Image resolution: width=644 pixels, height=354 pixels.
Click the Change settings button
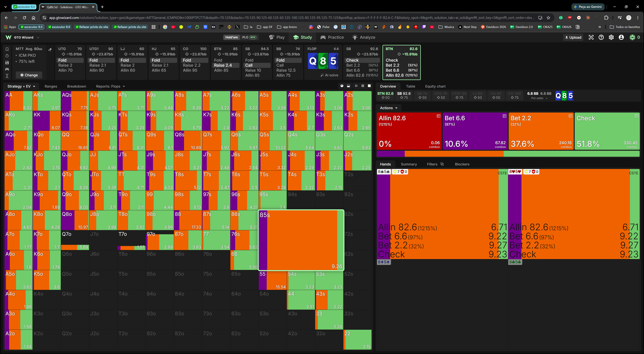(x=29, y=75)
